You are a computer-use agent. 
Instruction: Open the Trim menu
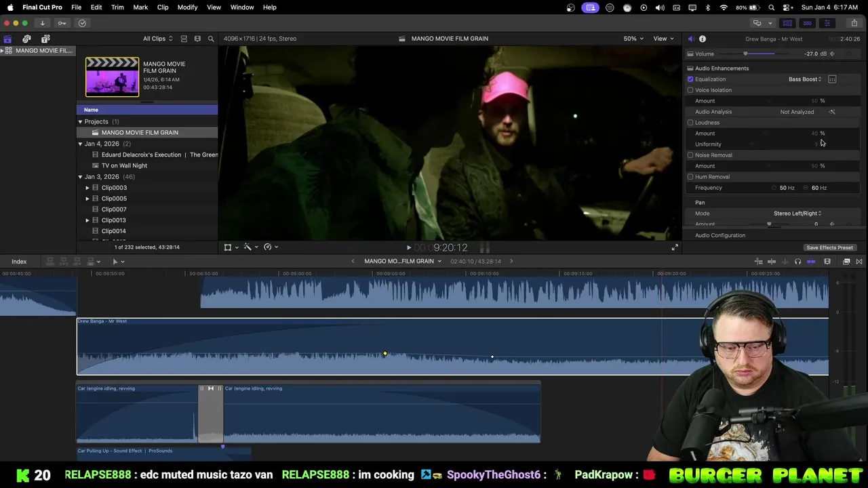117,7
